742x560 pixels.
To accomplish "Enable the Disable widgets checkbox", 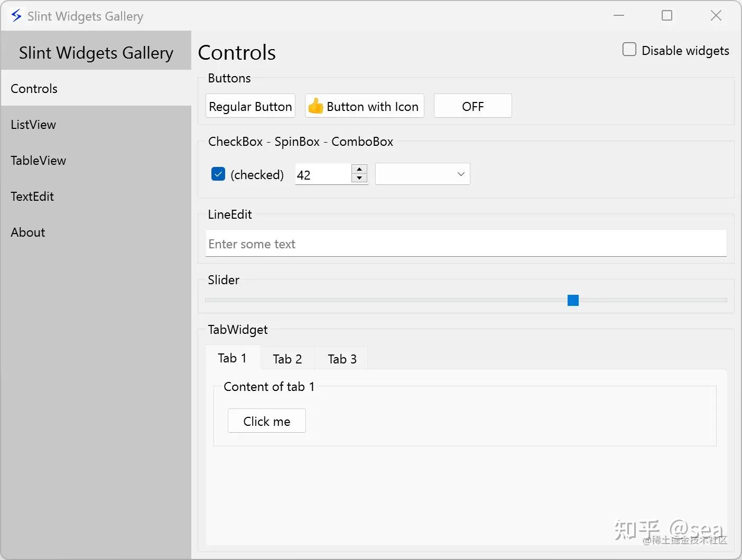I will (x=629, y=50).
